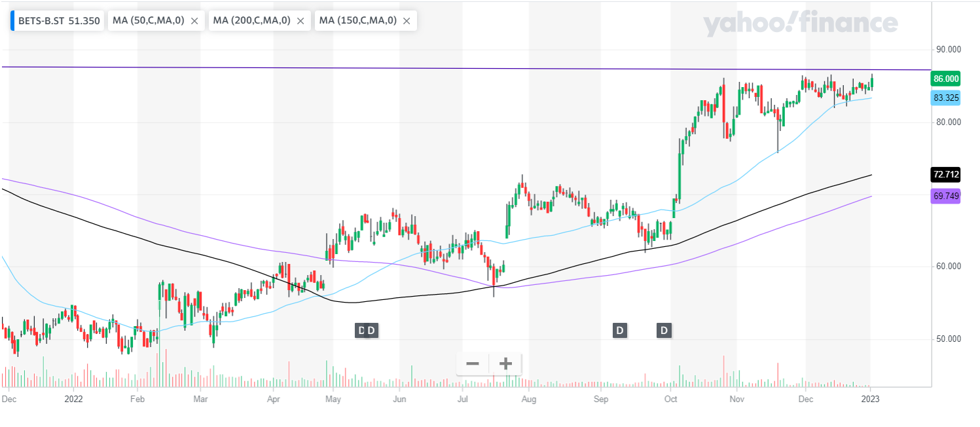980x427 pixels.
Task: Remove the MA (200,C,MA,0) indicator
Action: coord(300,21)
